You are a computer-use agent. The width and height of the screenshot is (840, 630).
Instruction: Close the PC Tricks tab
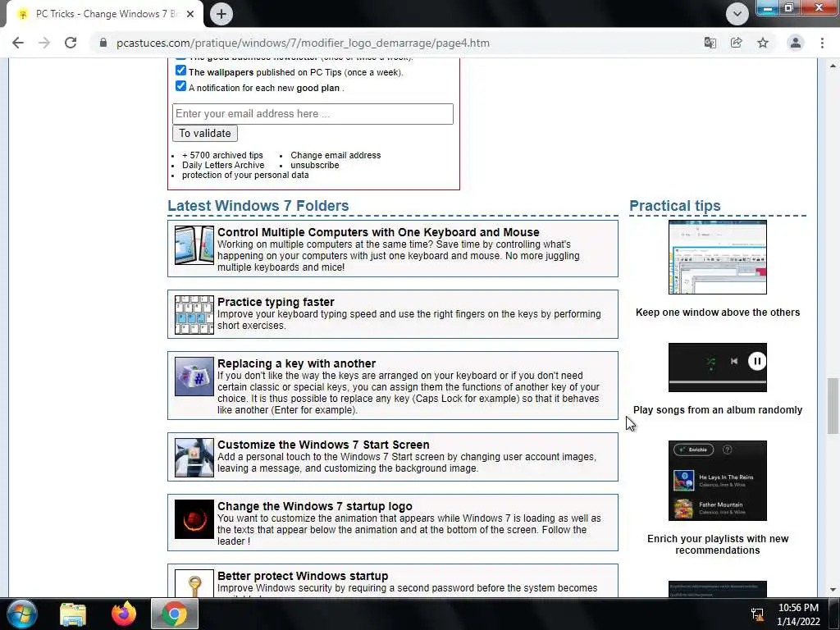point(190,14)
